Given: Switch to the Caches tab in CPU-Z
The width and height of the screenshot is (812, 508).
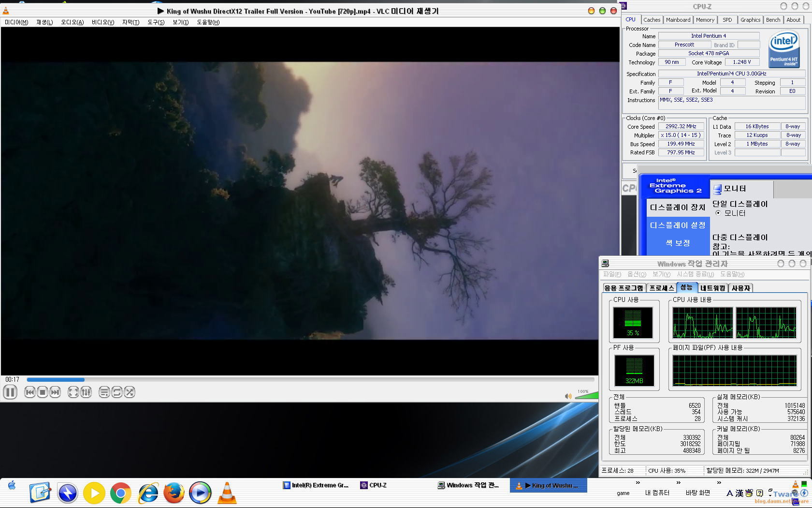Looking at the screenshot, I should (x=652, y=20).
